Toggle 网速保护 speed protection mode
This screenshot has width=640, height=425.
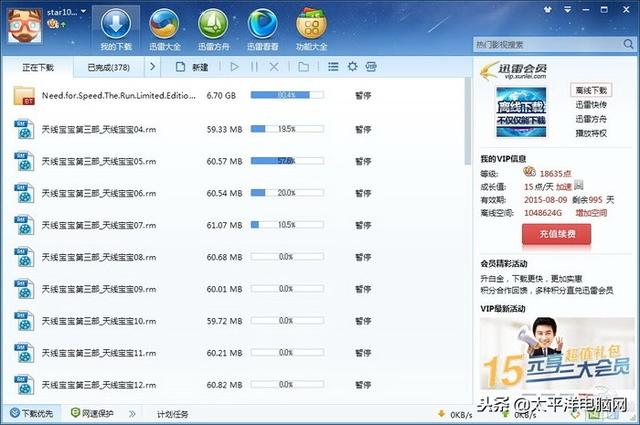92,413
